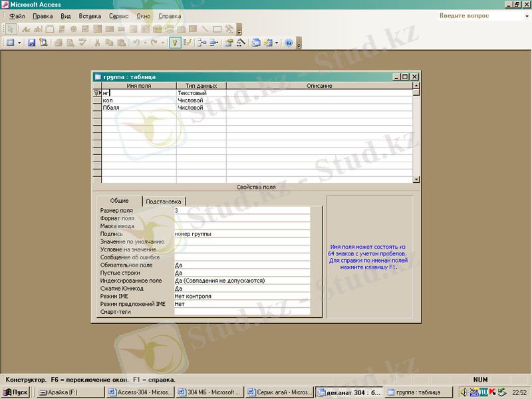Click the Пуск start button

(x=16, y=392)
